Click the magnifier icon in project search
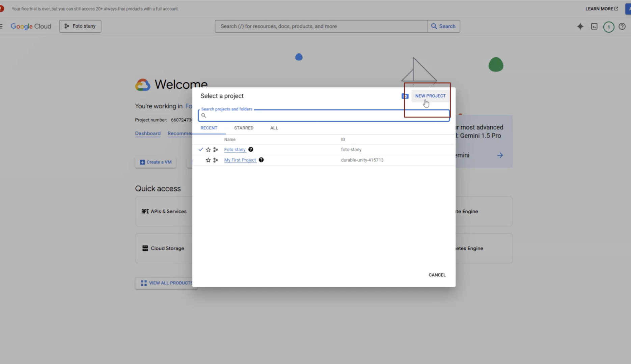The width and height of the screenshot is (631, 364). (x=203, y=115)
